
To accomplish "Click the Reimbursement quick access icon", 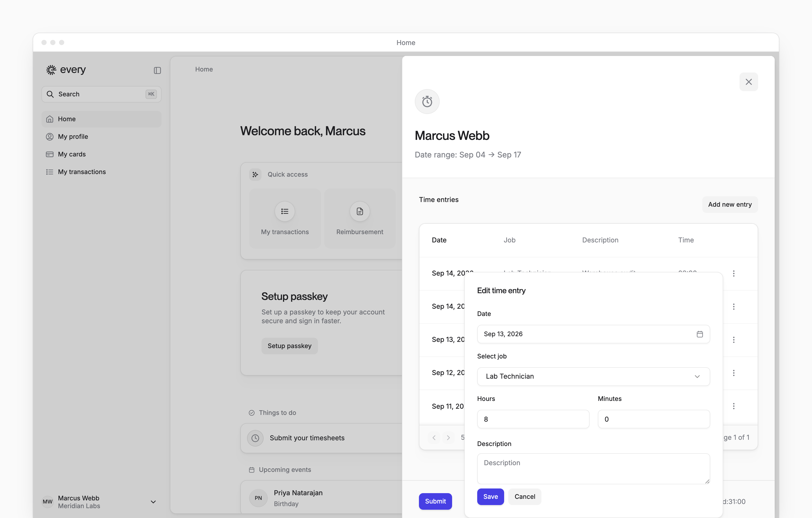I will (x=359, y=211).
